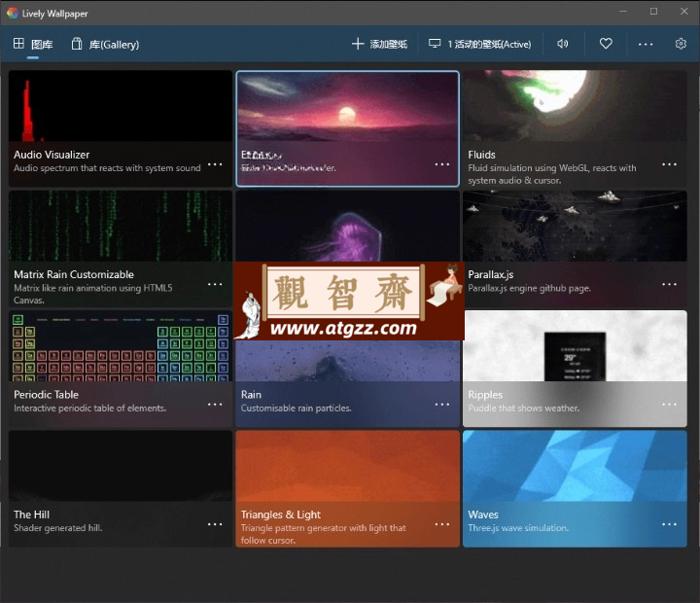Click the 'Fluids' title text
The height and width of the screenshot is (603, 700).
(481, 155)
